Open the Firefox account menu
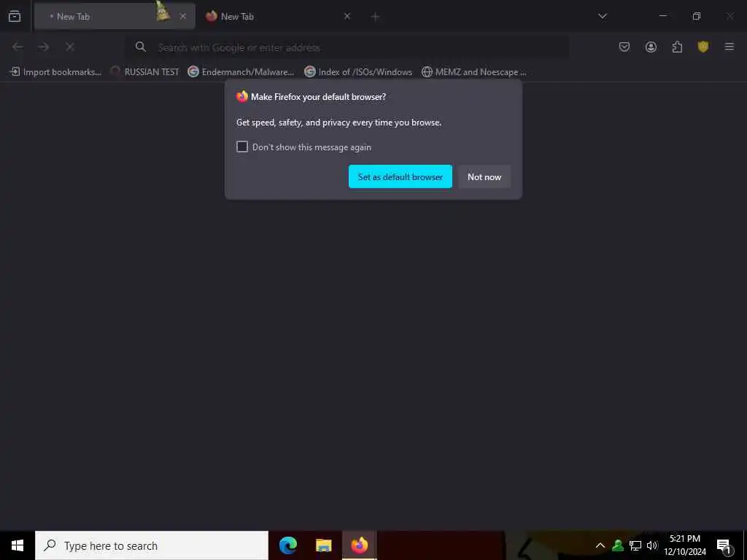This screenshot has width=747, height=560. (651, 47)
